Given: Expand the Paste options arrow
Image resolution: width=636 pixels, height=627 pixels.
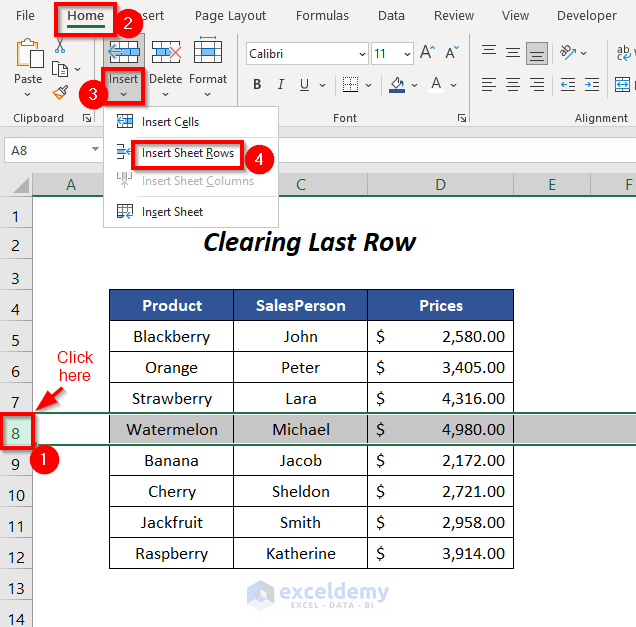Looking at the screenshot, I should tap(28, 94).
